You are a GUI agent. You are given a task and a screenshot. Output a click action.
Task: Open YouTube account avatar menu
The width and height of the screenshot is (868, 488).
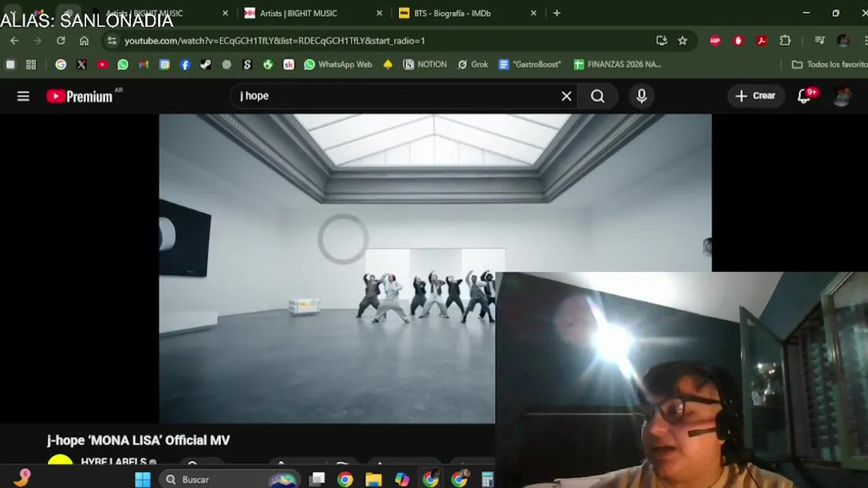point(842,96)
